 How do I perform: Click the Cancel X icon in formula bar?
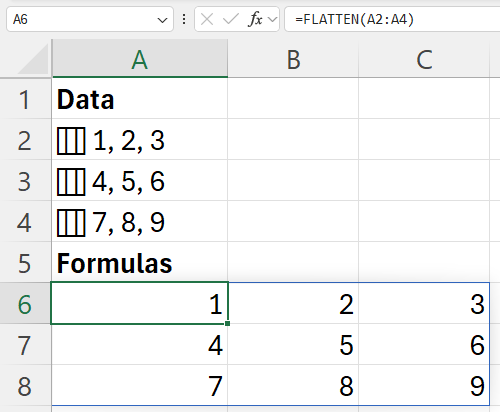click(207, 20)
